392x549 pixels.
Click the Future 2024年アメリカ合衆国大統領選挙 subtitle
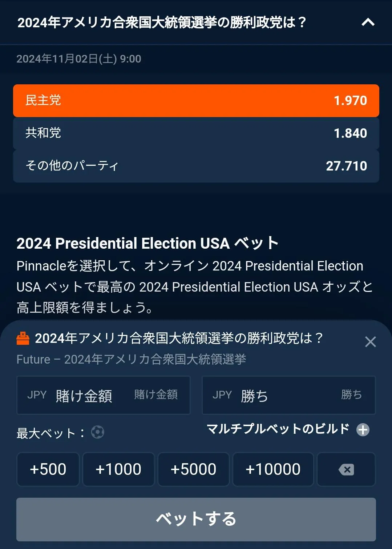[131, 360]
